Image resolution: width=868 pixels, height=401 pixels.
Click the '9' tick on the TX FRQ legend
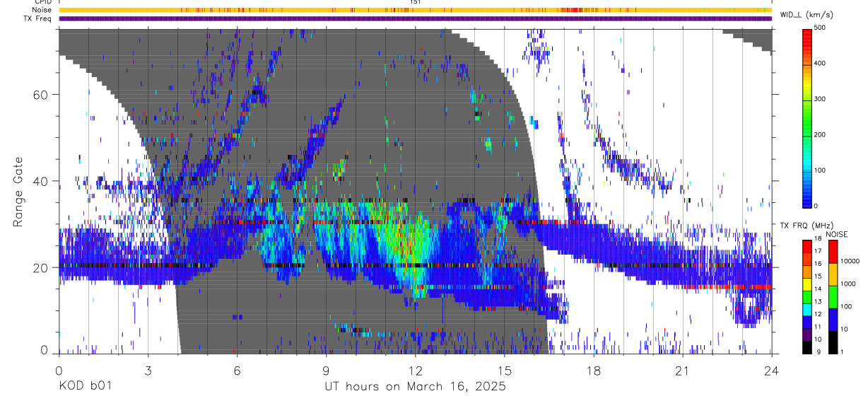point(817,352)
